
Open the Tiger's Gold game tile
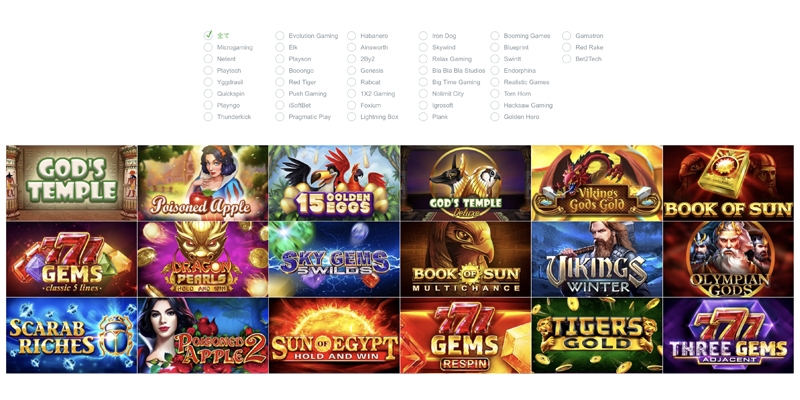coord(597,336)
